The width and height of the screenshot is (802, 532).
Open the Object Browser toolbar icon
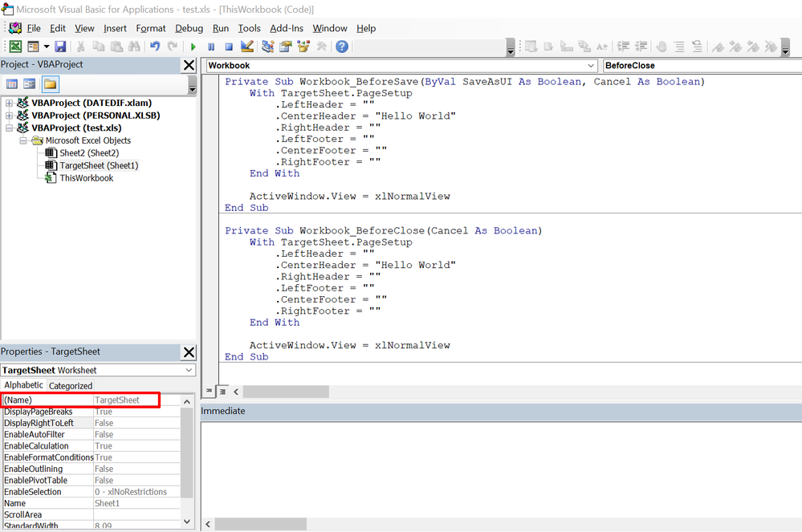coord(303,47)
